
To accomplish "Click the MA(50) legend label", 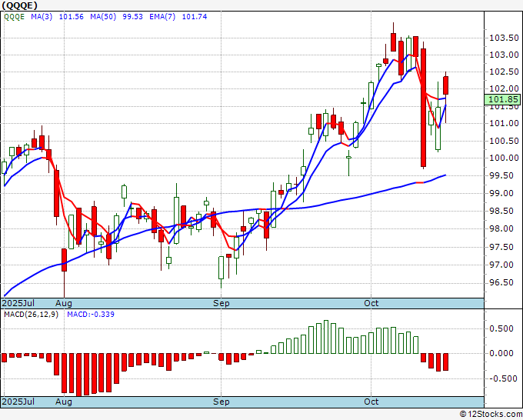I will tap(103, 17).
